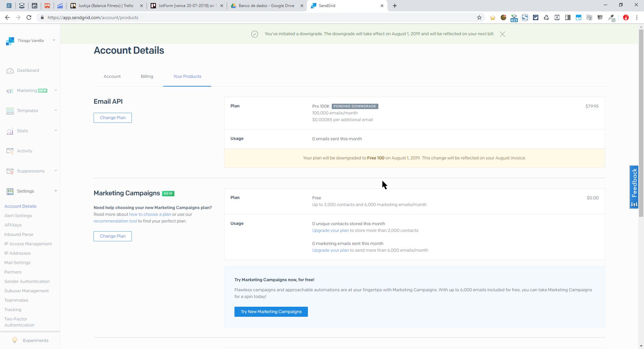Open a new browser tab
Image resolution: width=644 pixels, height=349 pixels.
click(395, 6)
